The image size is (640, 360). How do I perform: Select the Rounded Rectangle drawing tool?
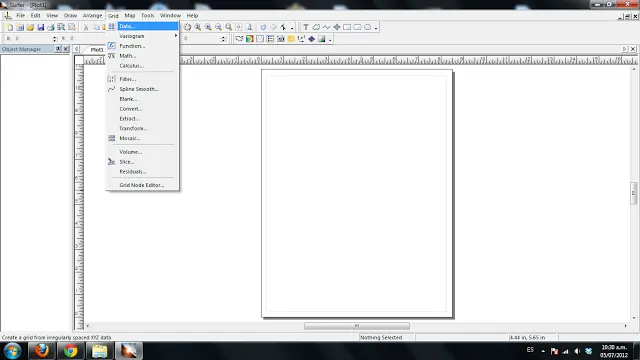(357, 27)
